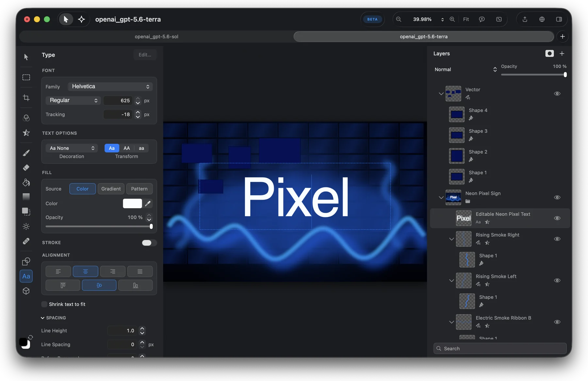
Task: Open the share export icon
Action: pyautogui.click(x=525, y=19)
